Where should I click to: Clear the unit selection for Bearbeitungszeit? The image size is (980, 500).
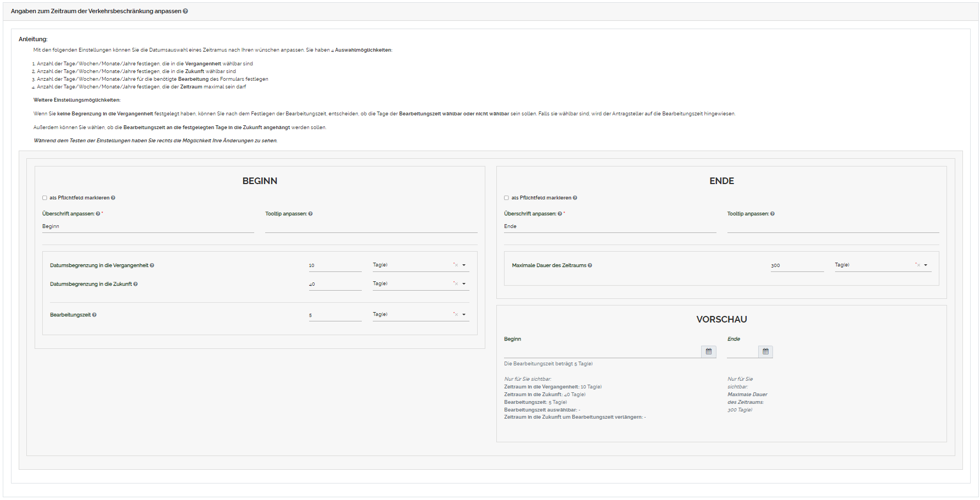click(x=456, y=314)
